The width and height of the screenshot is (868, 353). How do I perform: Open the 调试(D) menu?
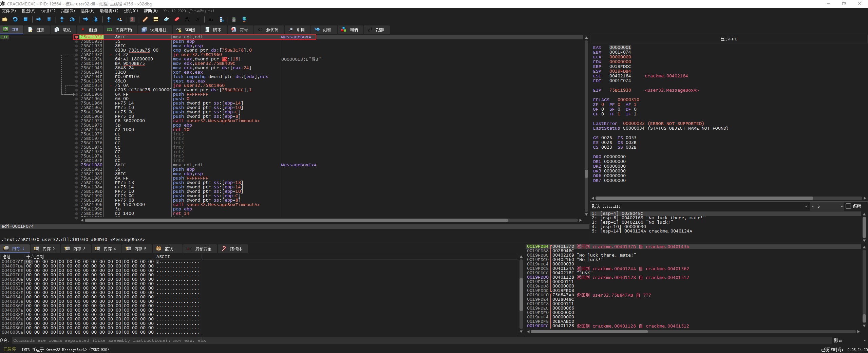(x=48, y=11)
